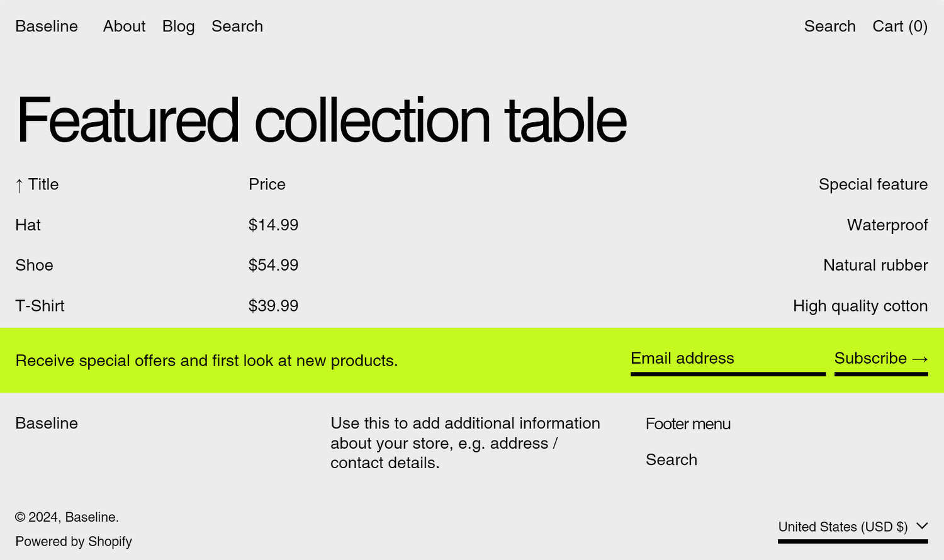This screenshot has height=560, width=944.
Task: Sort table by Price column
Action: pos(267,184)
